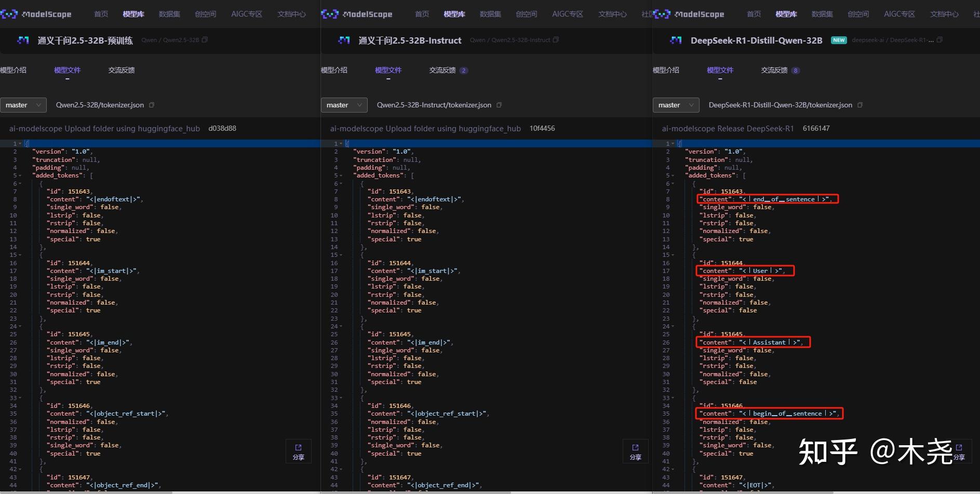The width and height of the screenshot is (980, 494).
Task: Copy the Qwen2.5-32B-Instruct/tokenizer.json file path
Action: click(499, 105)
